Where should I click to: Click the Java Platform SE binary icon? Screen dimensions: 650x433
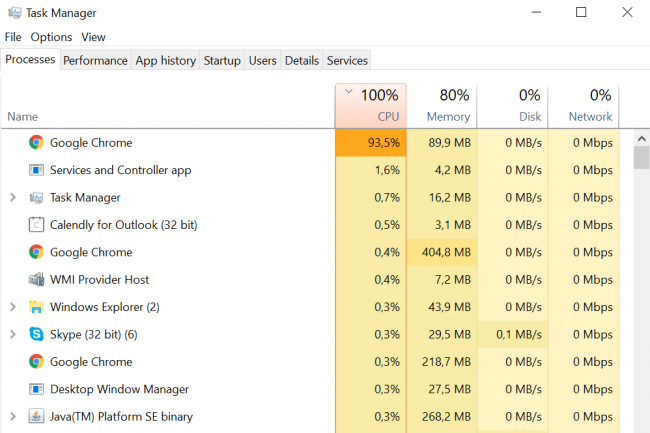[36, 416]
